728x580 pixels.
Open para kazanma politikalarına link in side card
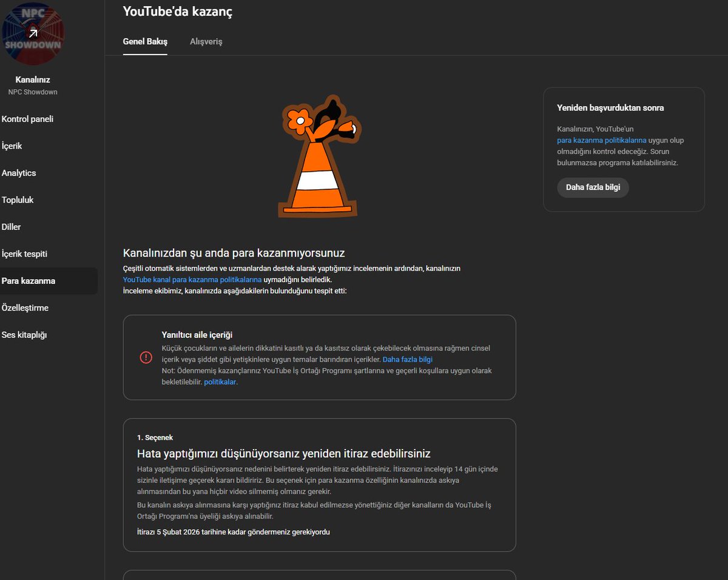(602, 140)
